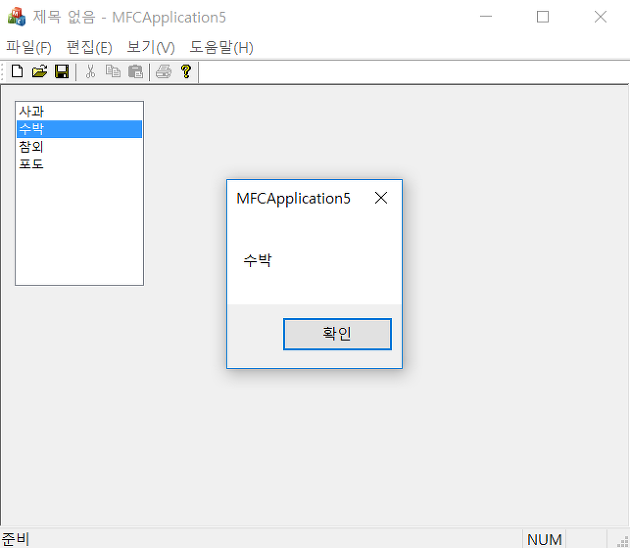The image size is (630, 548).
Task: Click the 수박 message text in dialog
Action: [258, 260]
